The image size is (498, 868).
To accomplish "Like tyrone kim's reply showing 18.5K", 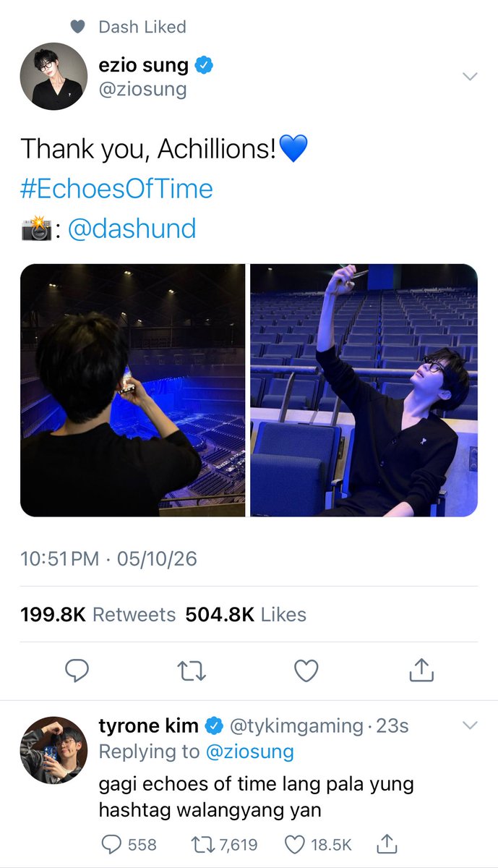I will tap(317, 844).
